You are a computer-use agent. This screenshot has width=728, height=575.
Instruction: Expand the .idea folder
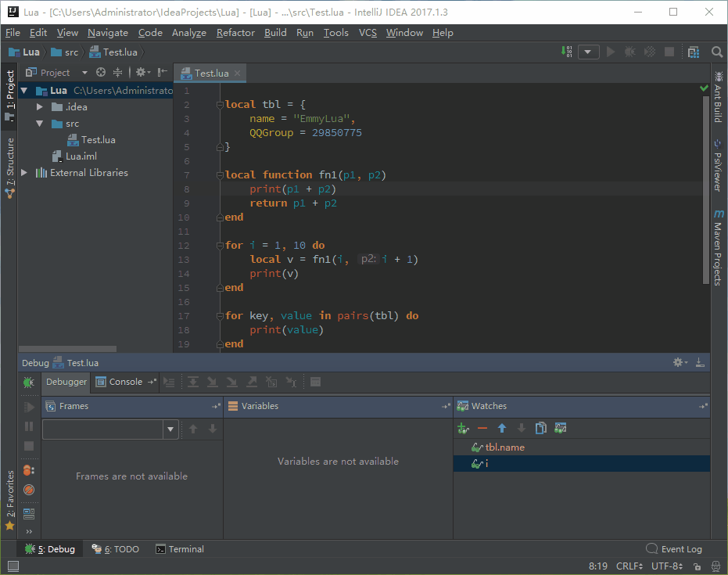[39, 106]
